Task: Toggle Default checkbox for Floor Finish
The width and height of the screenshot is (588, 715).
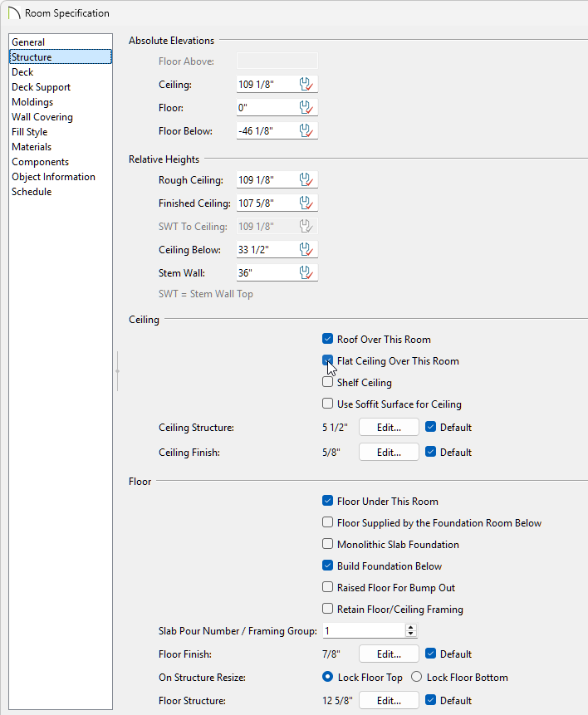Action: 431,654
